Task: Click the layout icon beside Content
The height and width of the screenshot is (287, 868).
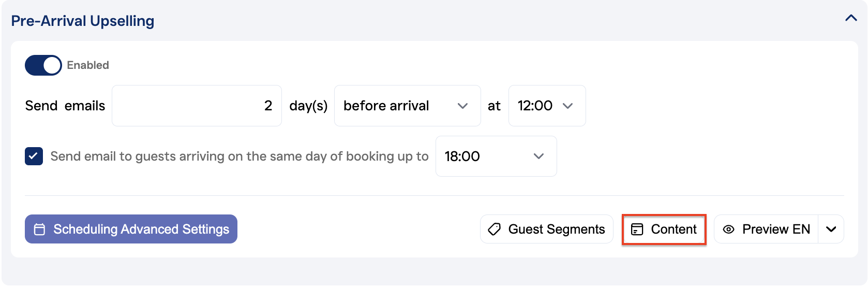Action: pos(637,229)
